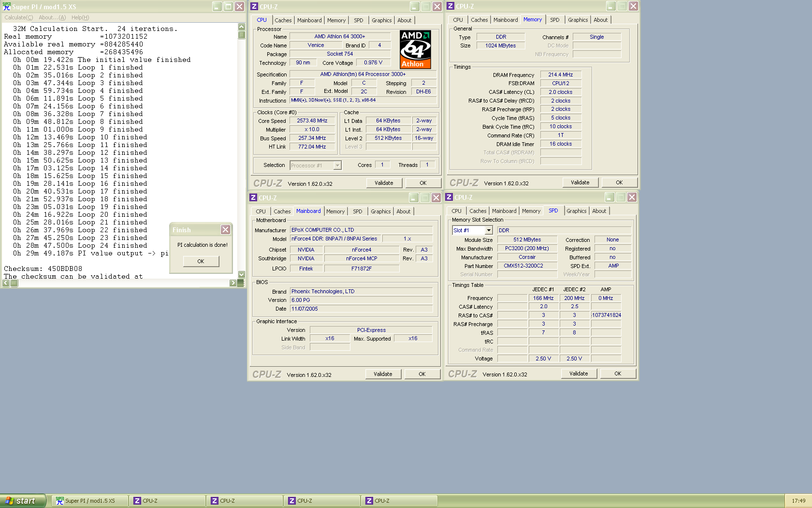
Task: Close the Finish dialog with X
Action: pyautogui.click(x=225, y=230)
